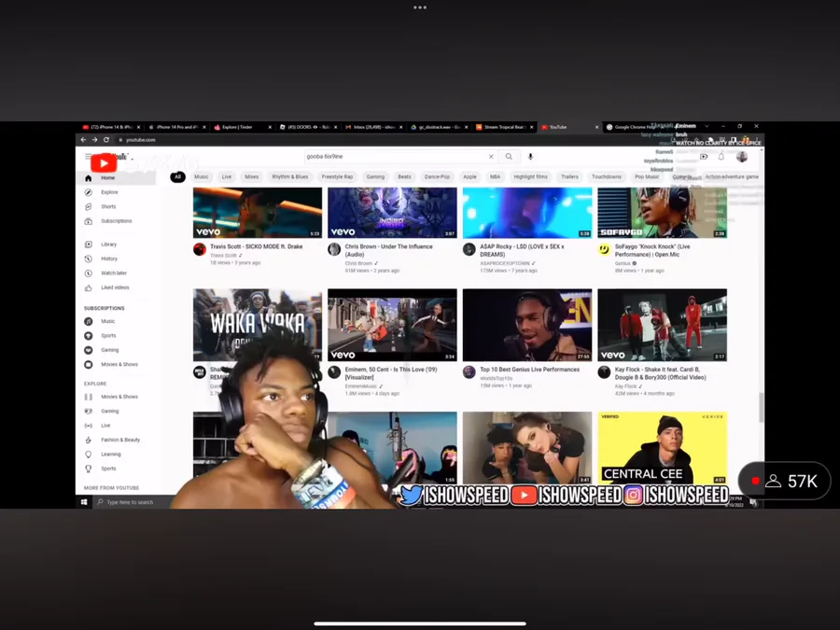The height and width of the screenshot is (630, 840).
Task: Select the Rhythm & Blues chip
Action: [290, 176]
